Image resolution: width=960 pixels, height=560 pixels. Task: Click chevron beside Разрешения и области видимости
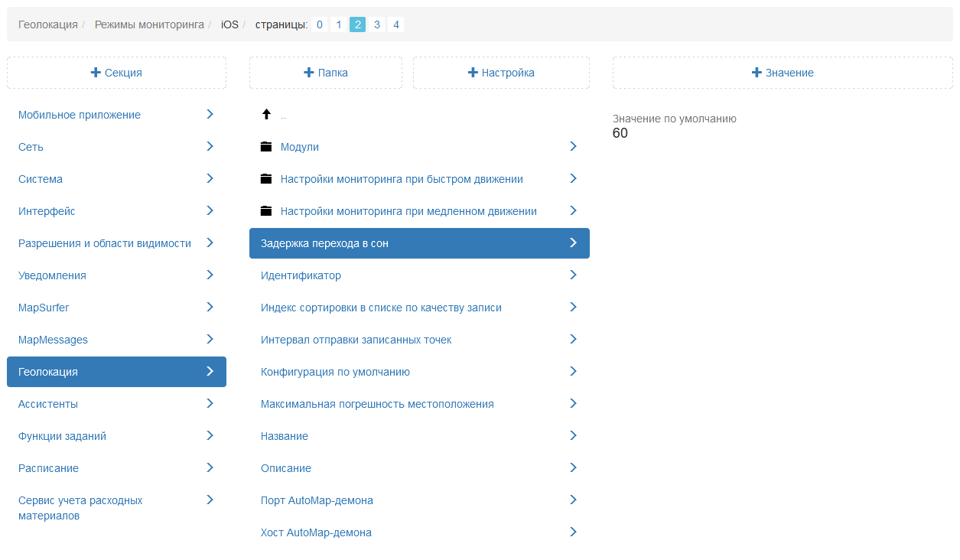click(210, 243)
